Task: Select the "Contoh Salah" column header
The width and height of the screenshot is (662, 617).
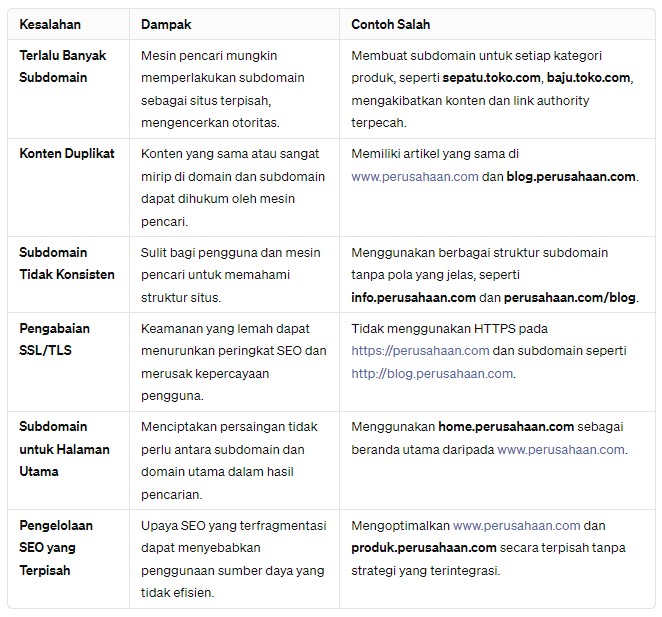Action: pos(391,23)
